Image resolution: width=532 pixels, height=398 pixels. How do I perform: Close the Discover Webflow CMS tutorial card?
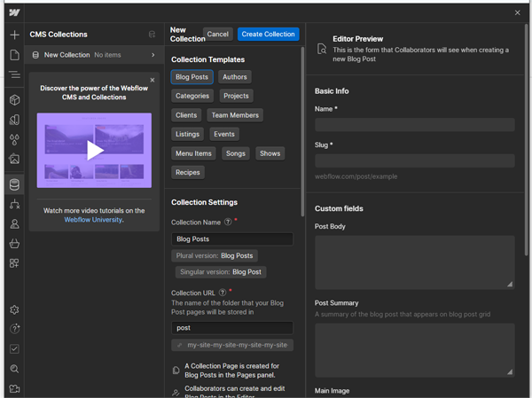click(x=153, y=80)
